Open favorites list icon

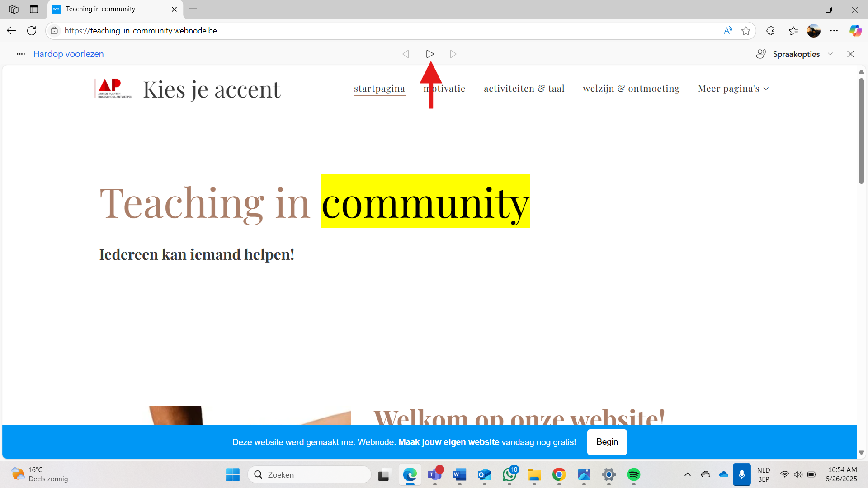tap(793, 31)
